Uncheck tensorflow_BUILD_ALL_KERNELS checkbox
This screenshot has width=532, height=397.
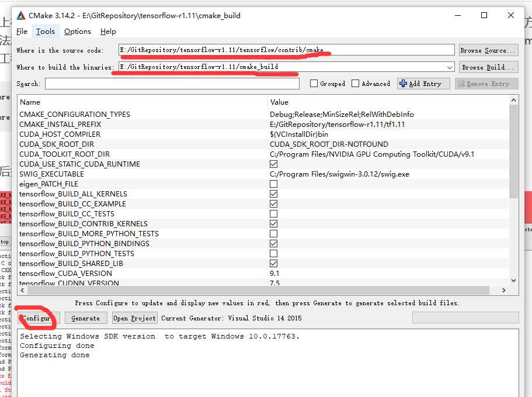pyautogui.click(x=273, y=194)
